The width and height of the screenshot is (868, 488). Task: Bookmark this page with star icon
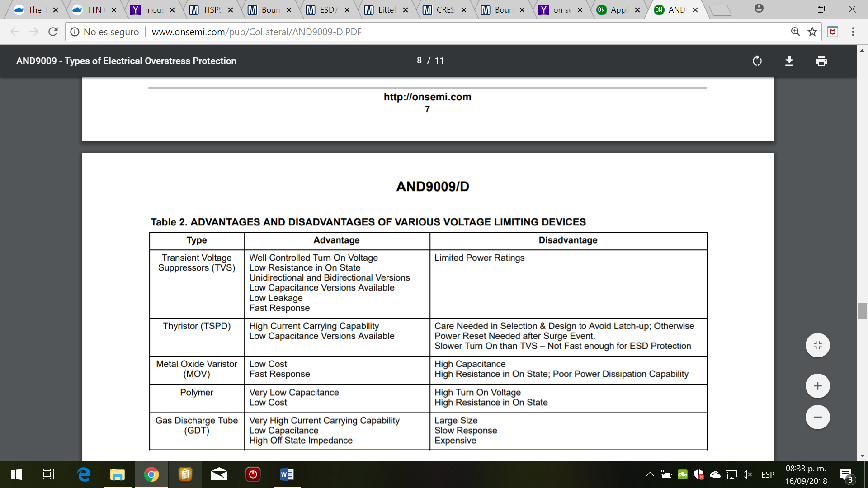coord(812,32)
